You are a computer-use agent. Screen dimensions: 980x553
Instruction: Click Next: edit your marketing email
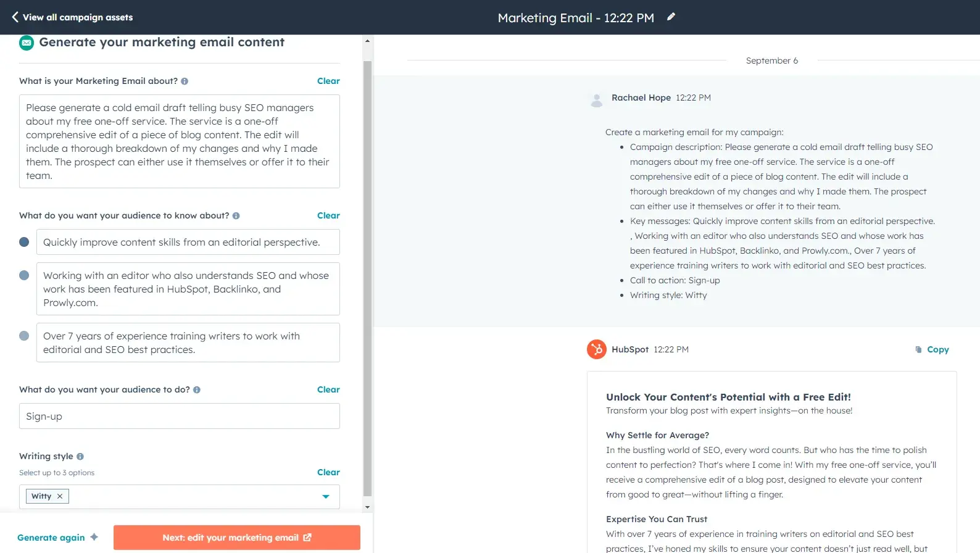tap(236, 538)
